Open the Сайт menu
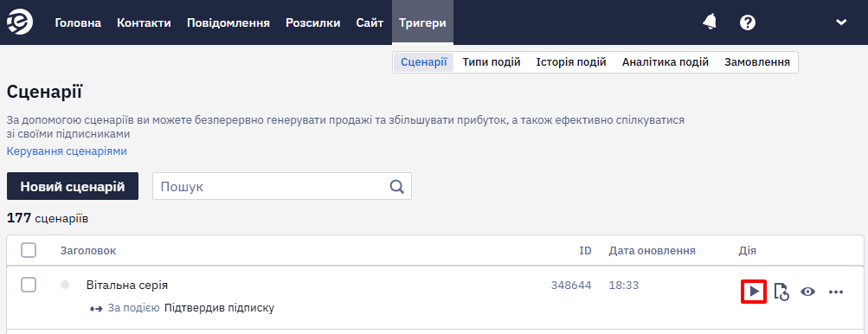The image size is (868, 334). (370, 22)
